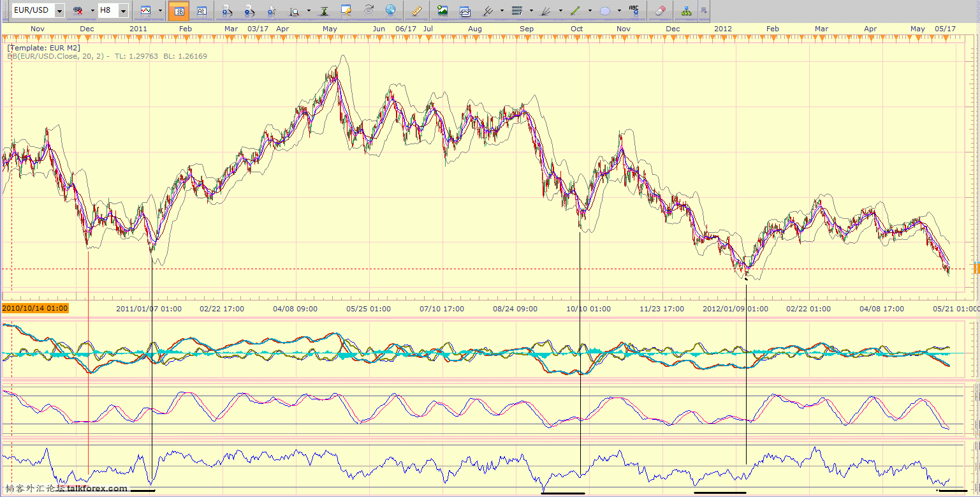The width and height of the screenshot is (980, 497).
Task: Open the EUR/USD symbol dropdown
Action: pos(59,11)
